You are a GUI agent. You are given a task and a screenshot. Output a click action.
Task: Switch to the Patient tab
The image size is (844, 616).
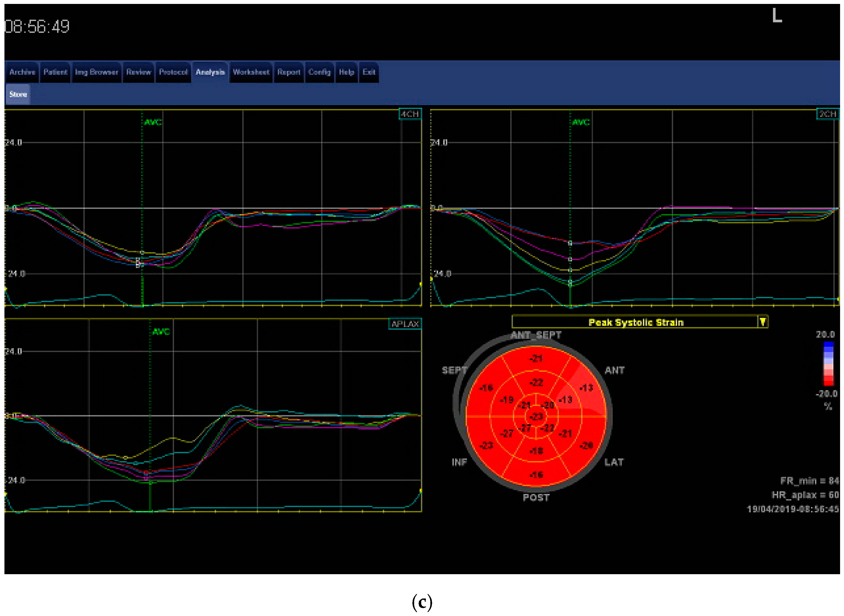click(55, 72)
